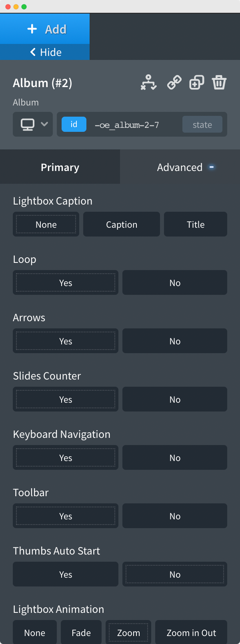Open the desktop device breakpoint dropdown
240x644 pixels.
(33, 125)
